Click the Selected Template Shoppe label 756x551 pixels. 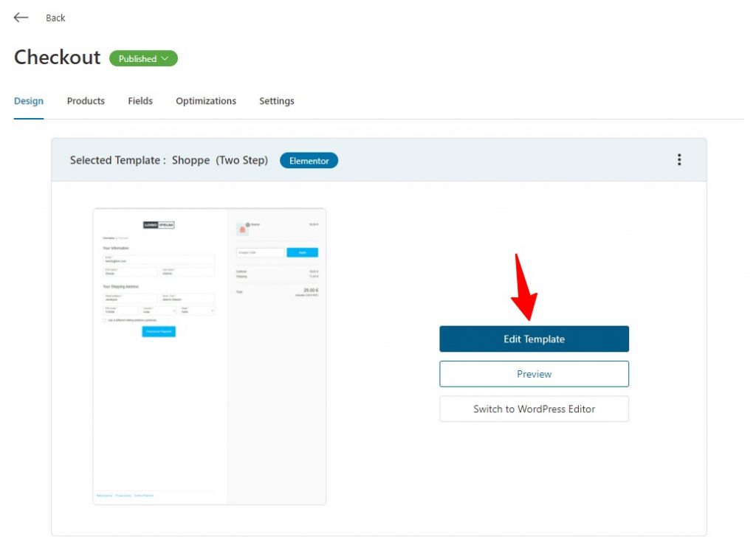click(169, 160)
